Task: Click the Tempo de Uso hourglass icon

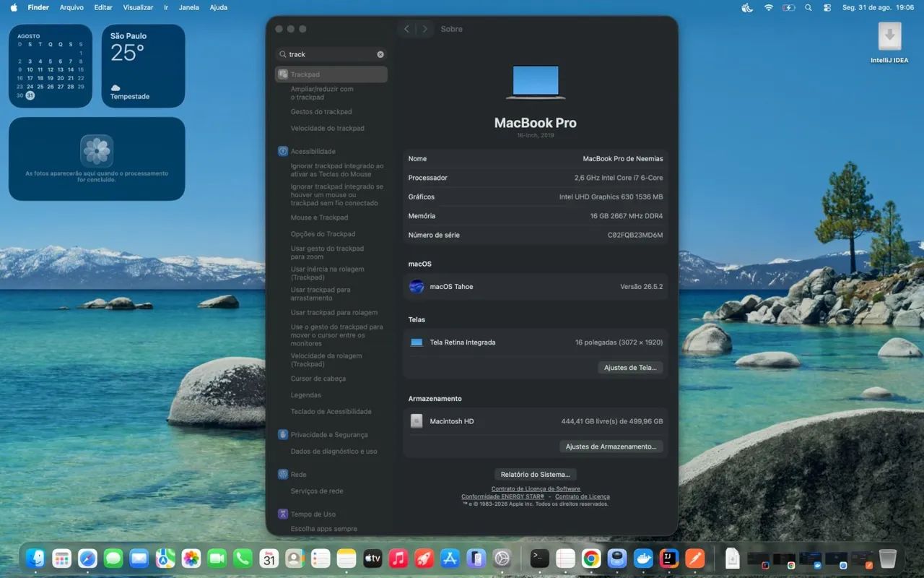Action: click(x=283, y=514)
